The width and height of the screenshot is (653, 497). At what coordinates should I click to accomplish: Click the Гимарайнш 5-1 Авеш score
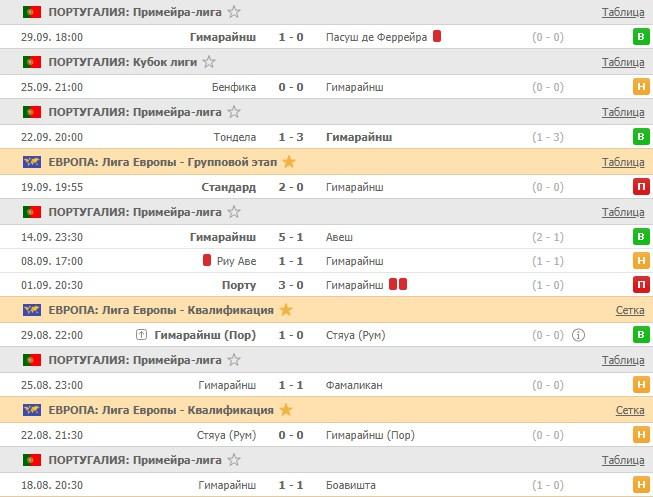click(x=290, y=237)
